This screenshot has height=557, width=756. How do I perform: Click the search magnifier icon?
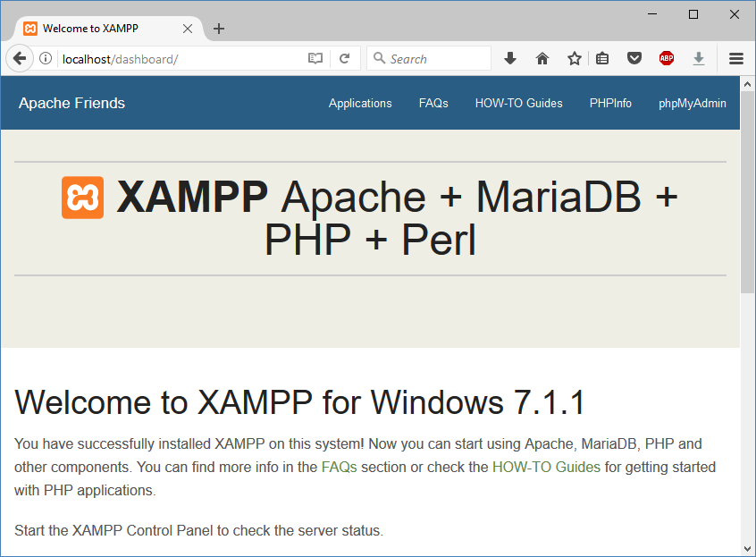[x=380, y=58]
